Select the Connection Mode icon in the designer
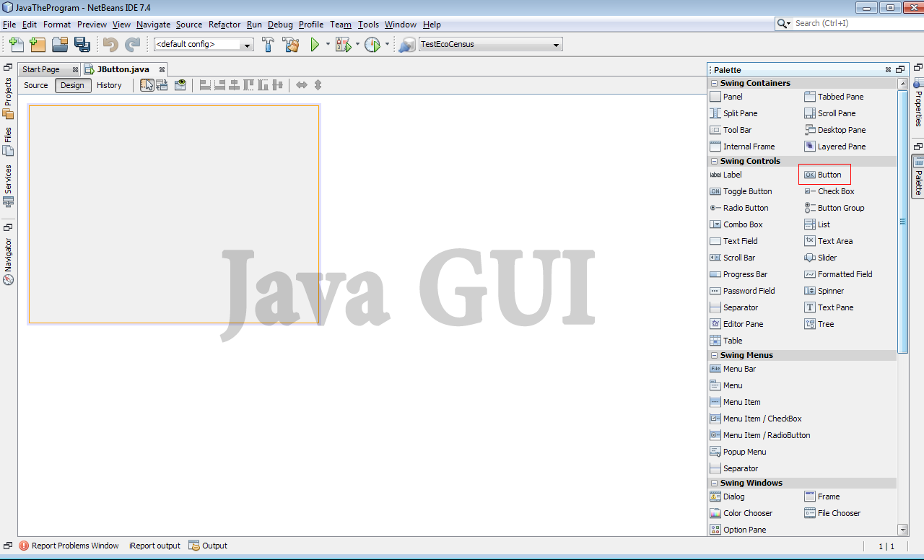This screenshot has width=924, height=560. click(162, 85)
